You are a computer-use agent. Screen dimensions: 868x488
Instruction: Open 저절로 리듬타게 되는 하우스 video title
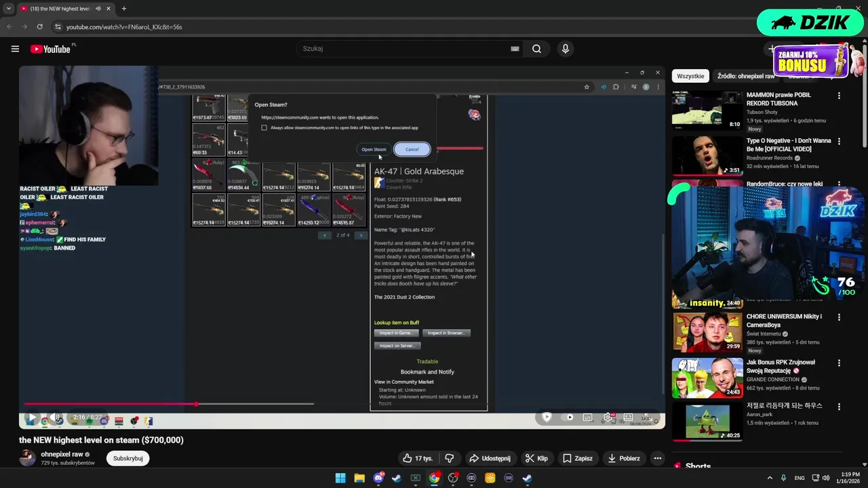785,405
